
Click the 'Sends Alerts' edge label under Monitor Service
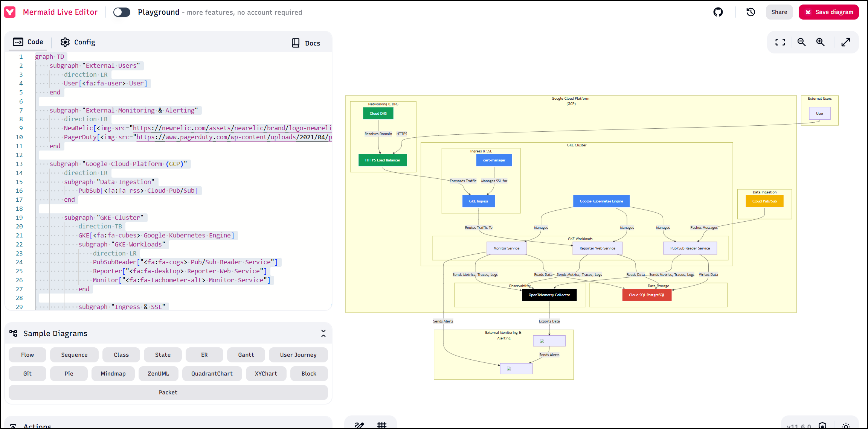pyautogui.click(x=443, y=321)
